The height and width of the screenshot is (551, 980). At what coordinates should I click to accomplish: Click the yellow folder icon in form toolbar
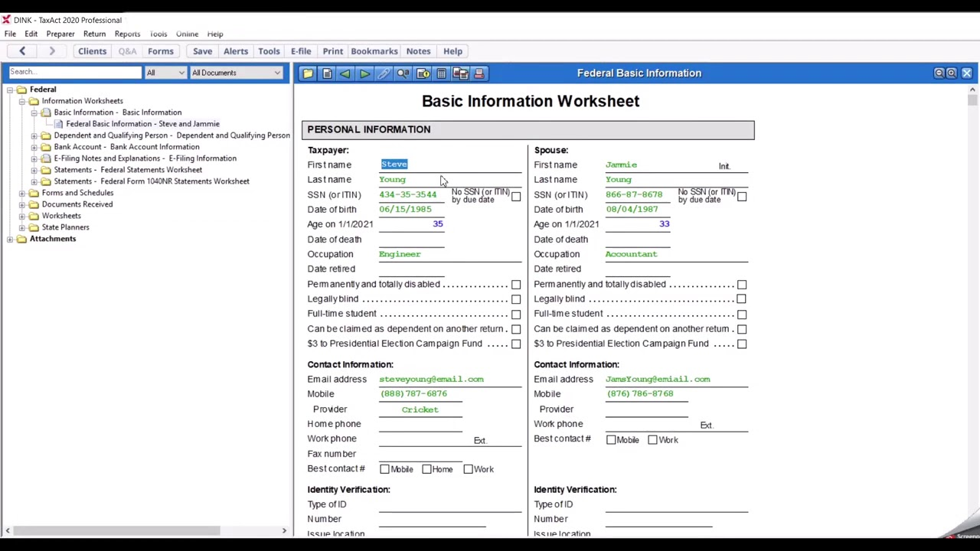point(307,73)
